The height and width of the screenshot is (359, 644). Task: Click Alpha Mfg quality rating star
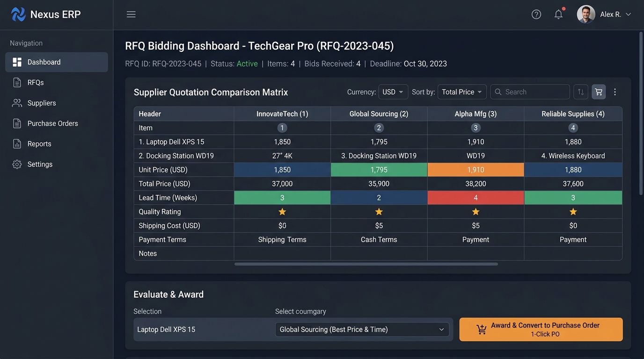pos(476,212)
